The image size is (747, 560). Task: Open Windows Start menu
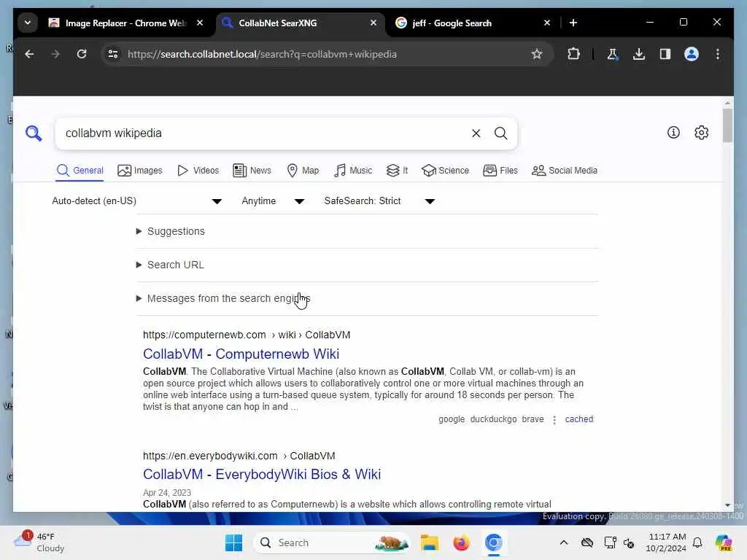point(233,542)
